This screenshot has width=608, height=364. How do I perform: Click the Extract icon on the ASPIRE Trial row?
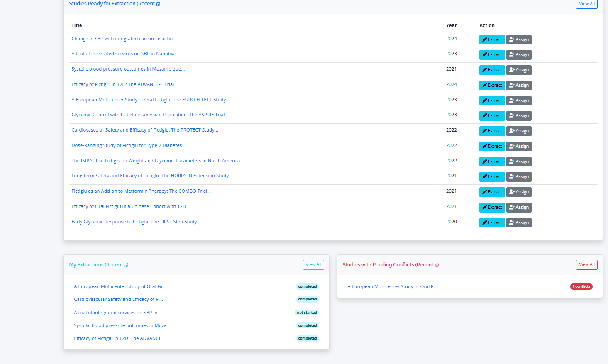[x=485, y=115]
